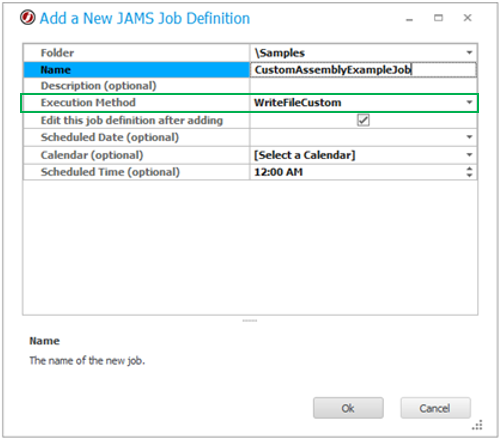503x439 pixels.
Task: Maximize the dialog window
Action: pyautogui.click(x=438, y=18)
